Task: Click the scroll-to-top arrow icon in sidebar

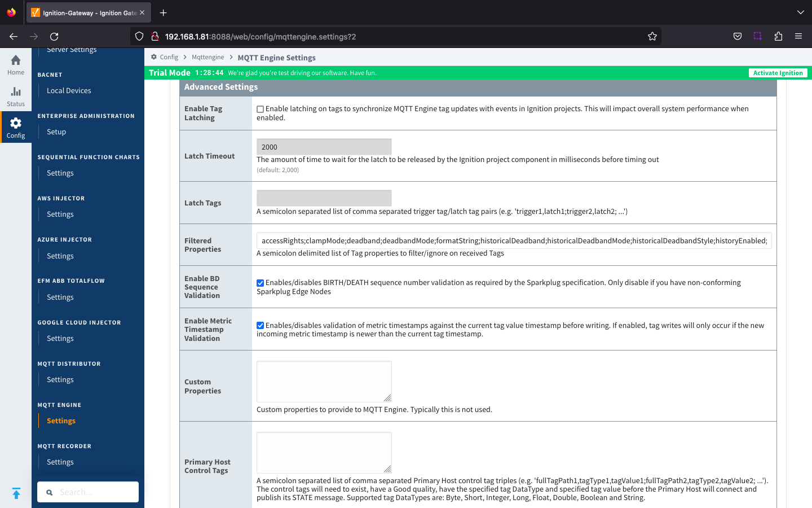Action: coord(16,493)
